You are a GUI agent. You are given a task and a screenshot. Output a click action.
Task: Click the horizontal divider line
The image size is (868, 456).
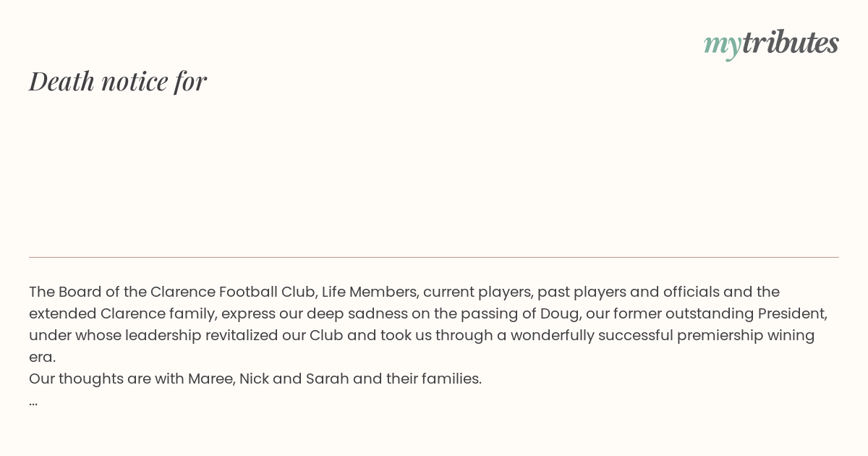click(434, 257)
